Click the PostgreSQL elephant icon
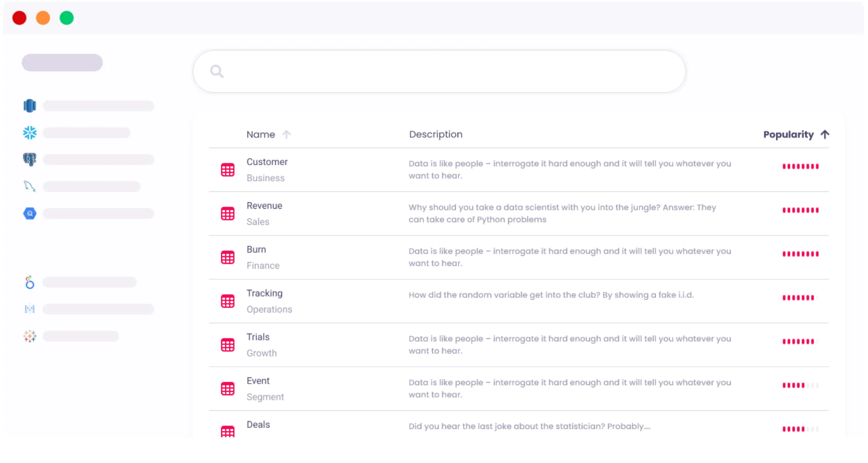Screen dimensions: 868x463 point(29,159)
